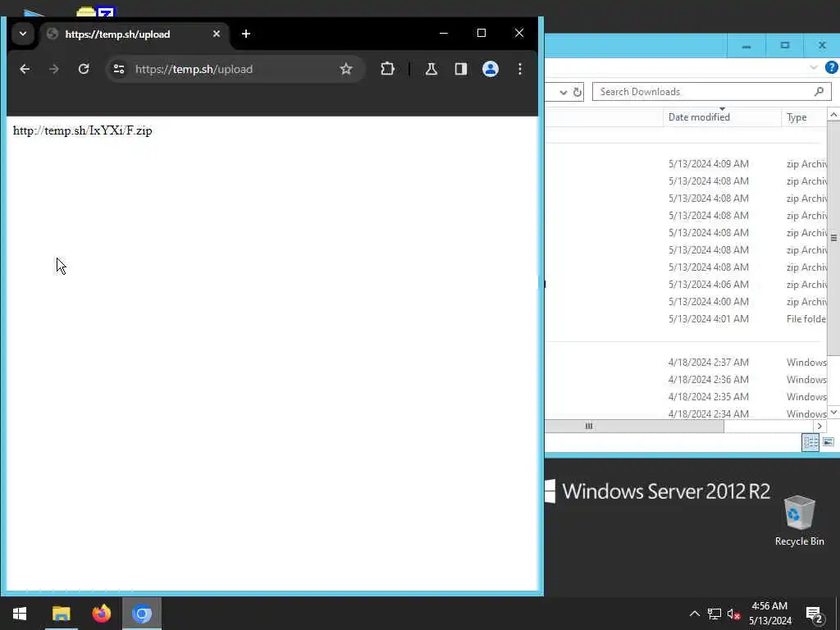This screenshot has height=630, width=840.
Task: Sort by Date modified column header
Action: (721, 116)
